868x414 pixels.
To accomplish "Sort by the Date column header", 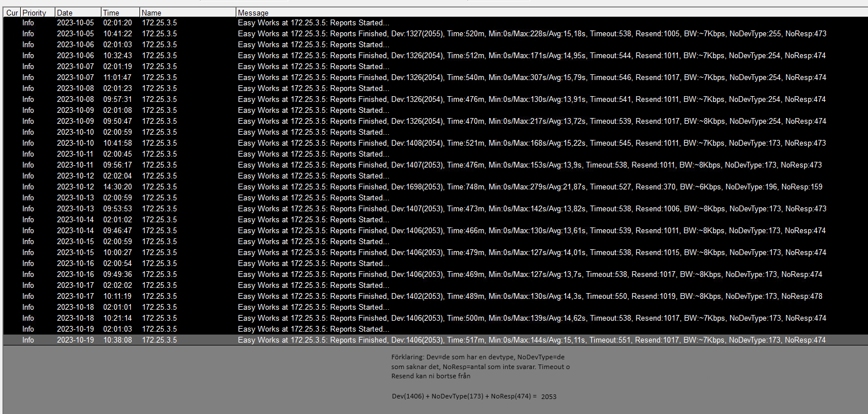I will 78,13.
